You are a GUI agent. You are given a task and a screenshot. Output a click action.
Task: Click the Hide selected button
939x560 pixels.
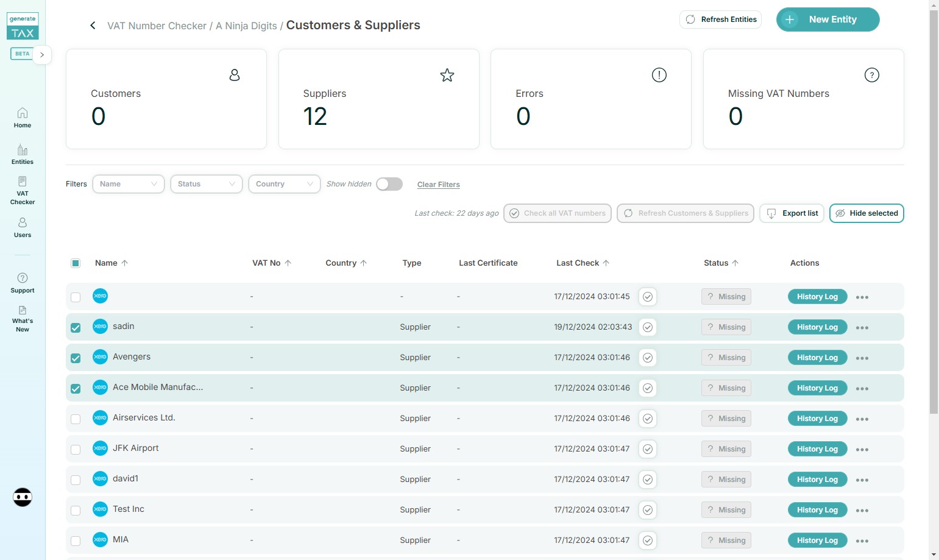tap(866, 213)
